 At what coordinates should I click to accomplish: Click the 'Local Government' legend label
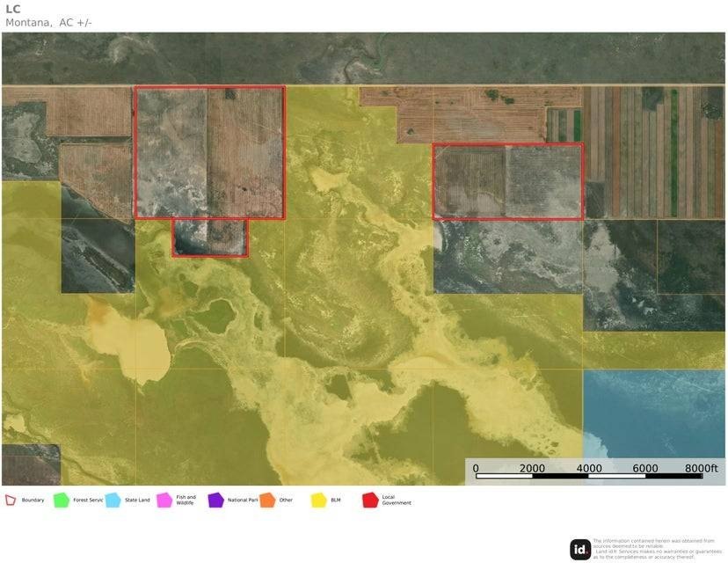pyautogui.click(x=396, y=500)
